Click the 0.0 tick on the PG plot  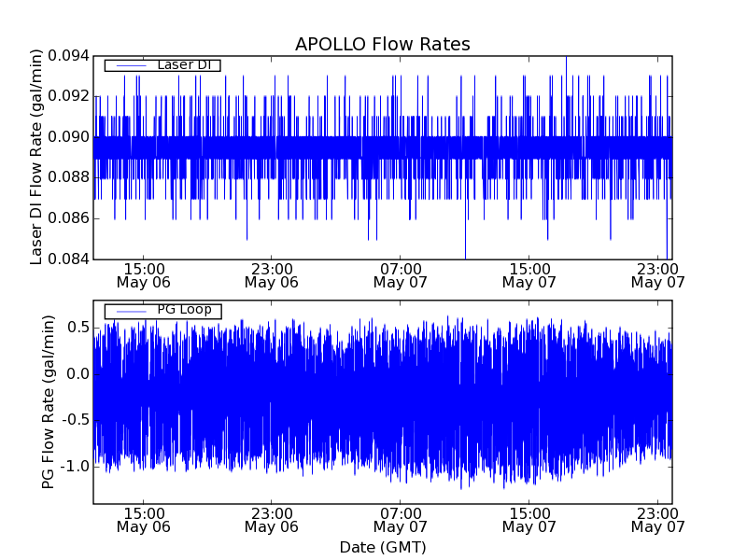coord(77,374)
